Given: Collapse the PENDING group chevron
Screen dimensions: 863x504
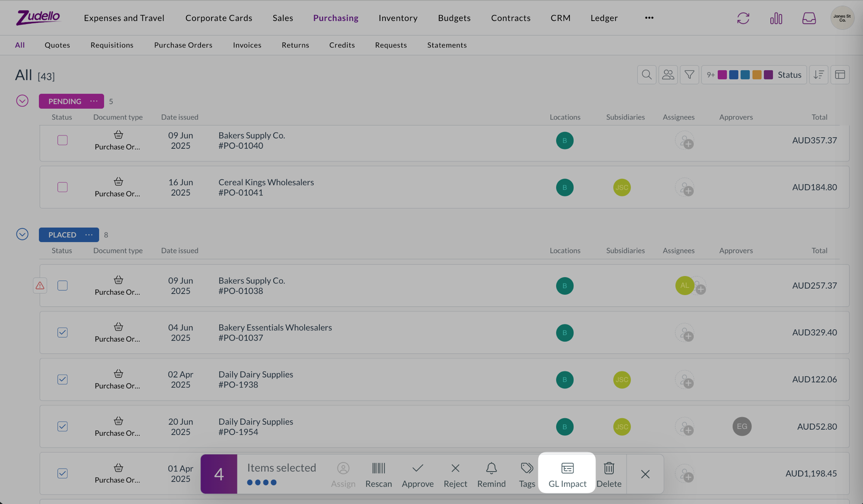Looking at the screenshot, I should [x=22, y=101].
